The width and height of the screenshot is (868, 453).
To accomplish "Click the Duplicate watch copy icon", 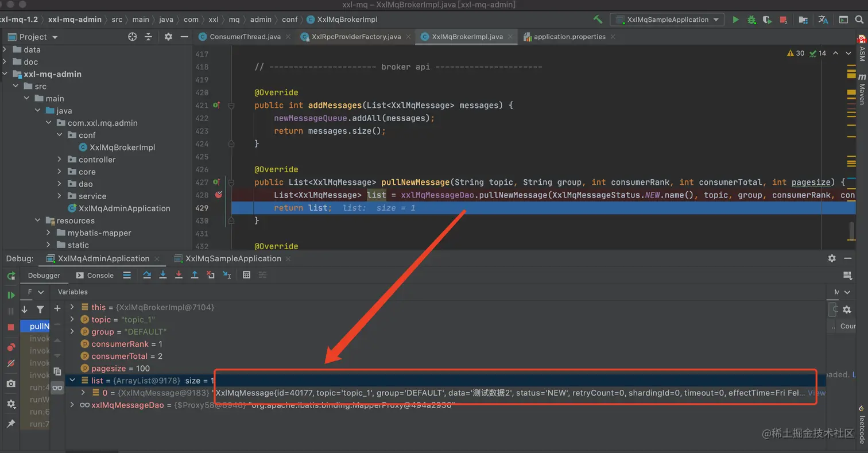I will (x=57, y=371).
